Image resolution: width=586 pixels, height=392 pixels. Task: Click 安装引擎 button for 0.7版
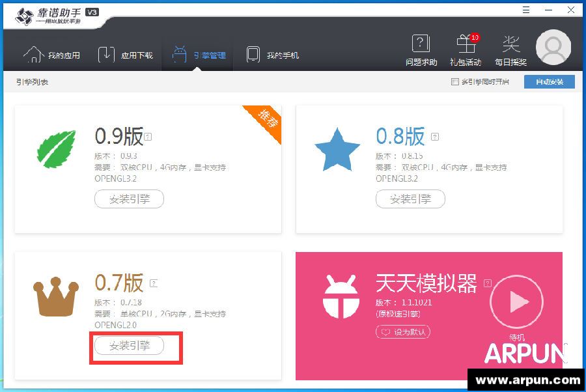click(129, 346)
